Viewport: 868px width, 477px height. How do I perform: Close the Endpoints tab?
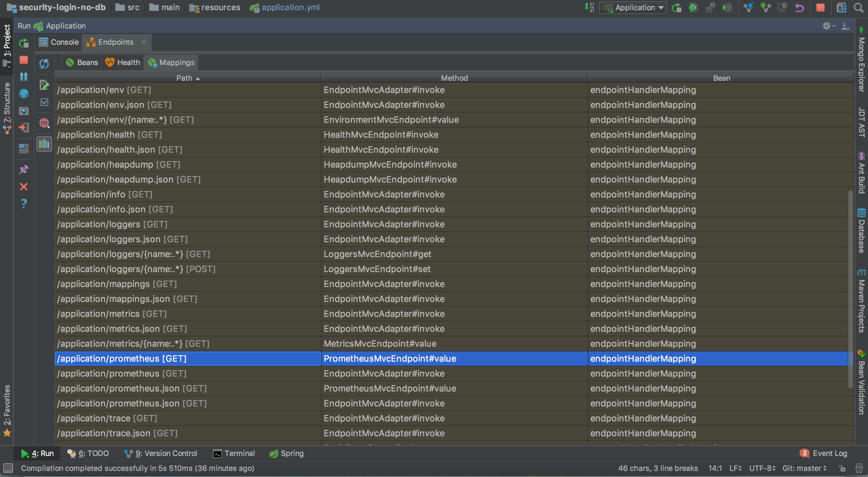pos(144,42)
